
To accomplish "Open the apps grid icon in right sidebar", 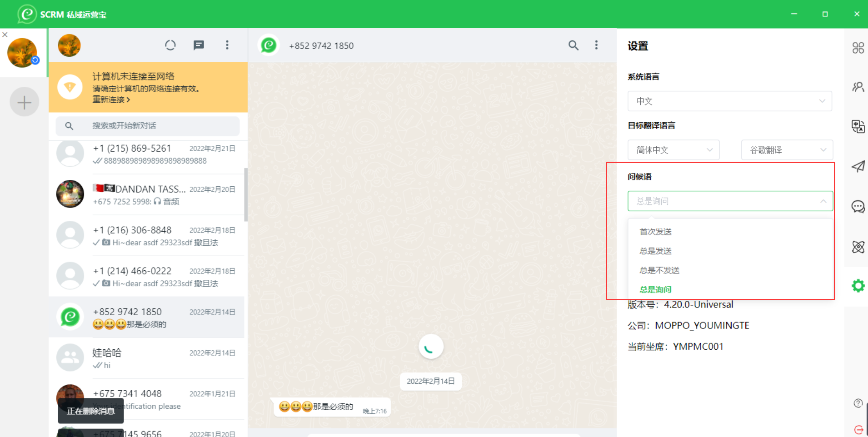I will [858, 48].
